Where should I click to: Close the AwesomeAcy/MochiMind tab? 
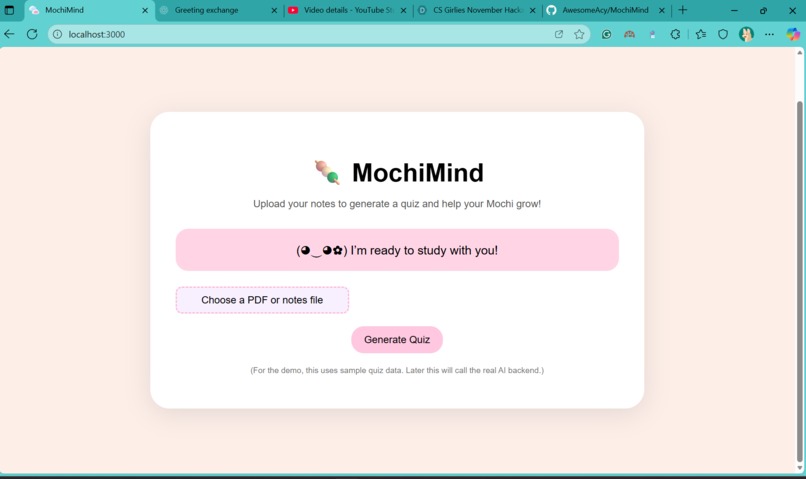(662, 10)
